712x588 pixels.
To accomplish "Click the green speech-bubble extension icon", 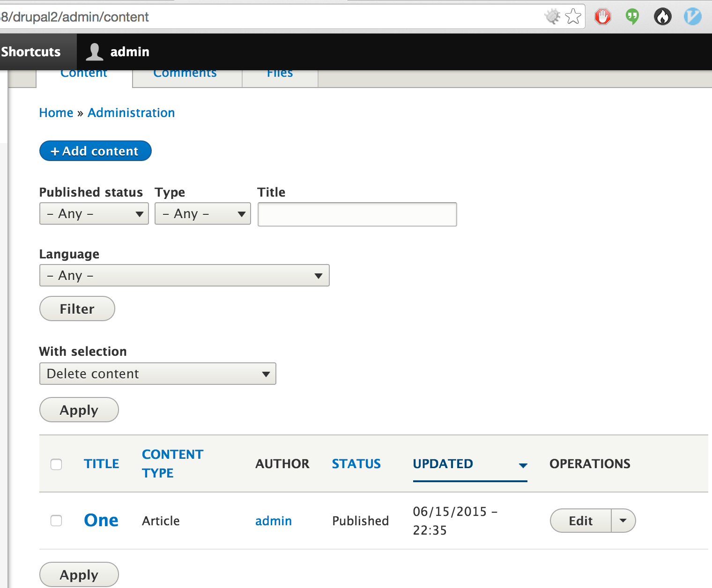I will click(632, 16).
